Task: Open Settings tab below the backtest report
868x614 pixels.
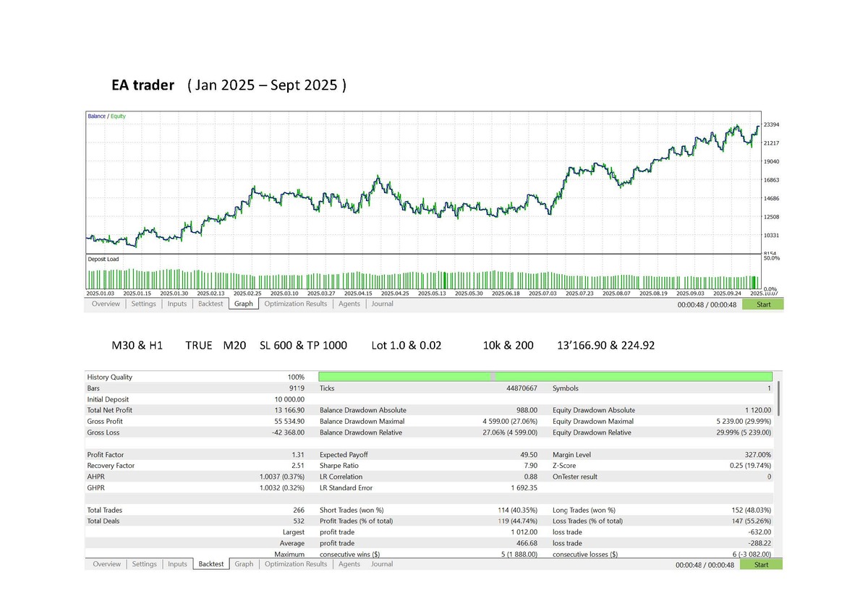Action: tap(144, 564)
